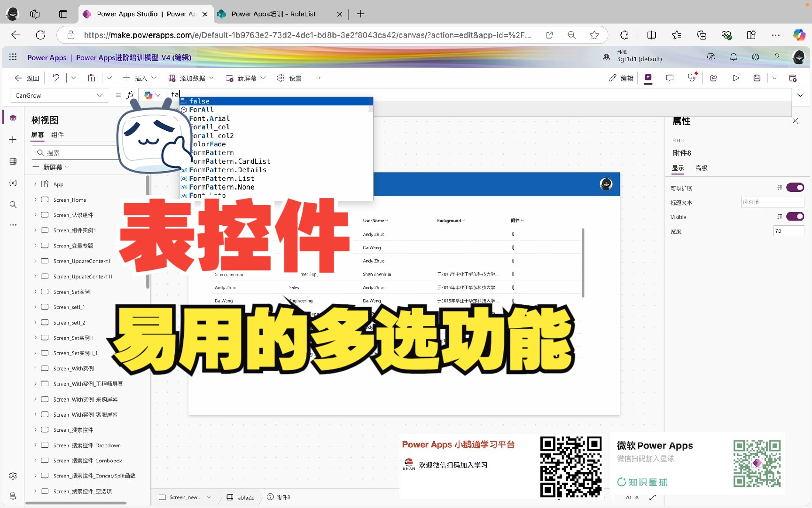Select the Screen_UpdateContext I tree item

coord(82,261)
